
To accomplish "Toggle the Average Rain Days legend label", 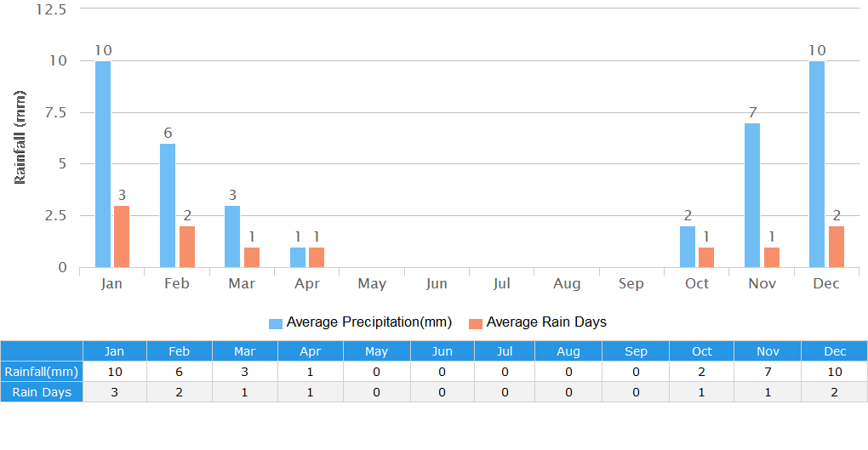I will click(545, 322).
